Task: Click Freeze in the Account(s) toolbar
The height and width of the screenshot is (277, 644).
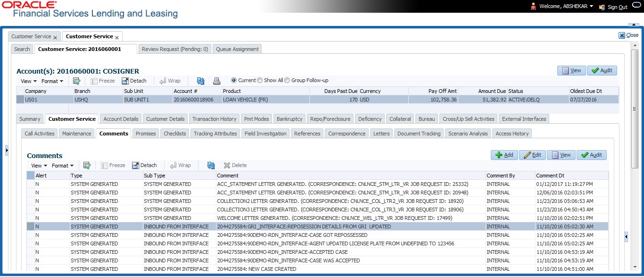Action: [x=102, y=81]
